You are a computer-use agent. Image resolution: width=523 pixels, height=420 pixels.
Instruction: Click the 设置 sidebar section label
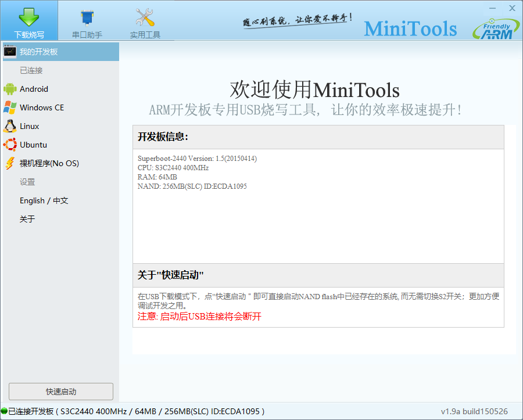[x=27, y=182]
